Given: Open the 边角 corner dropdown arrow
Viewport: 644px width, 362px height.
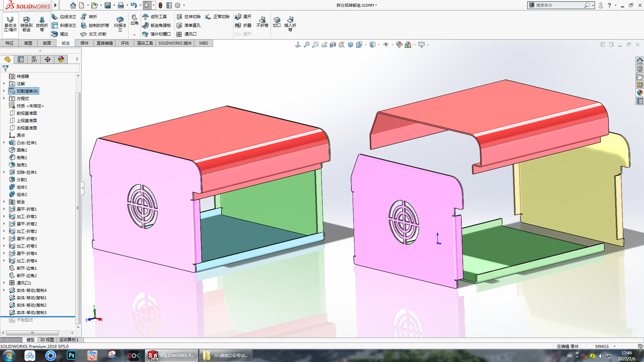Looking at the screenshot, I should point(134,35).
